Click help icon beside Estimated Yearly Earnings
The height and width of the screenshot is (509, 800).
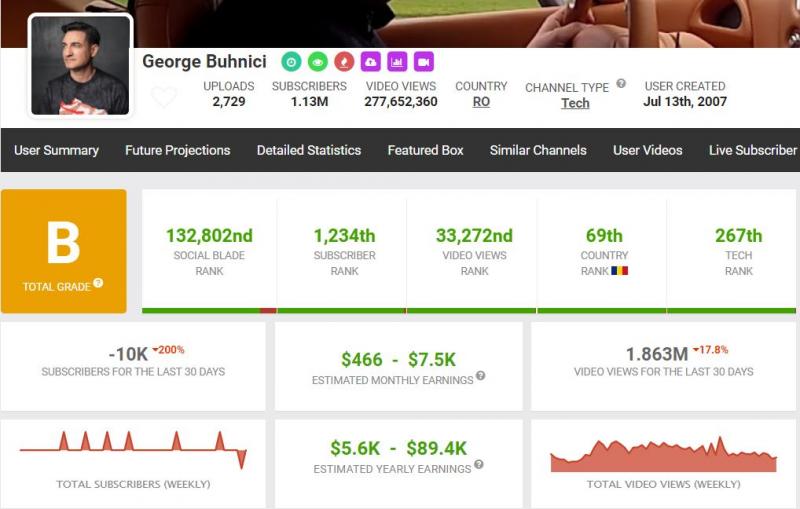[x=478, y=464]
